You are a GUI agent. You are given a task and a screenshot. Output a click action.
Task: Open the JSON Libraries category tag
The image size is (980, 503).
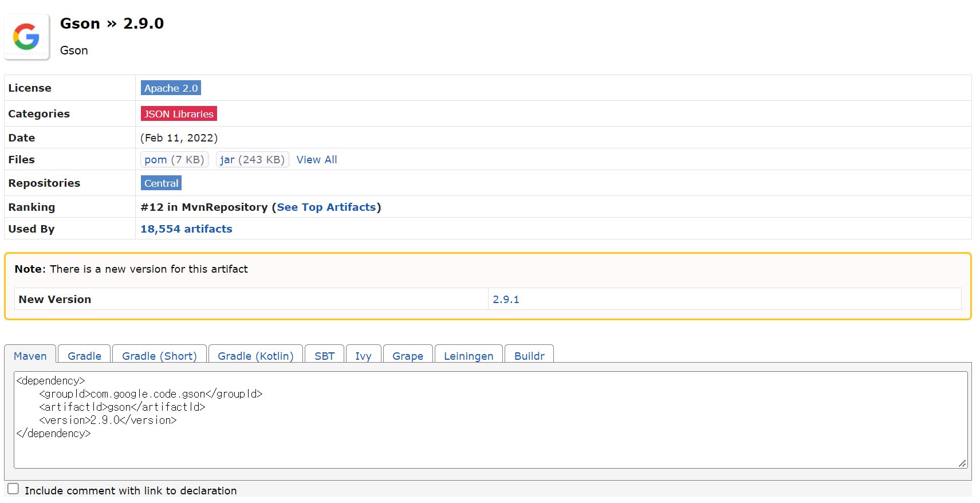[179, 113]
